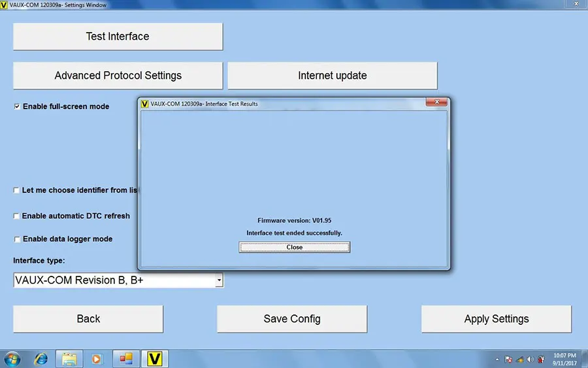Click VAUX-COM icon in dialog title bar
588x368 pixels.
(144, 104)
